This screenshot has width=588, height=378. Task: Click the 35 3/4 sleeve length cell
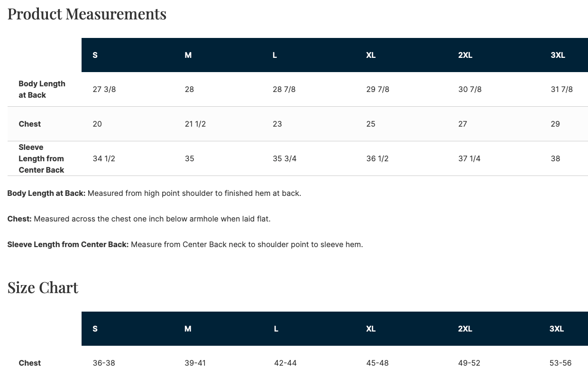point(285,158)
